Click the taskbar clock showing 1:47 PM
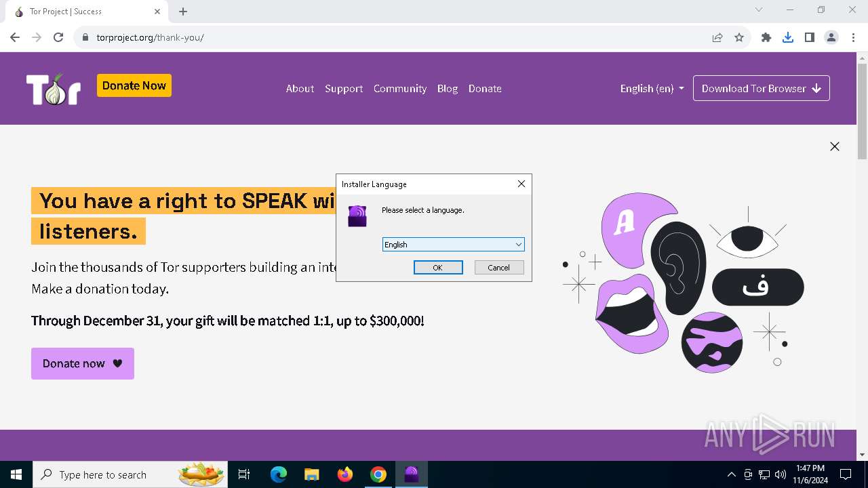Image resolution: width=868 pixels, height=488 pixels. (810, 474)
